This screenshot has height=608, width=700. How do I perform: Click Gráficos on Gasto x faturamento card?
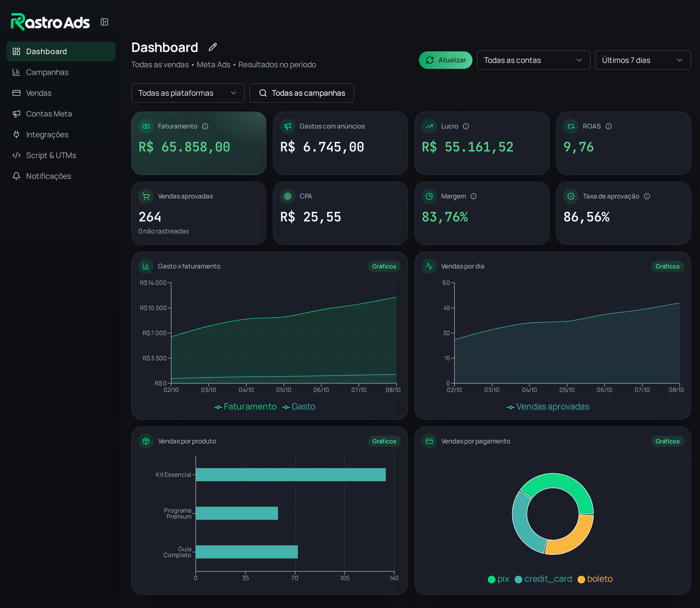pyautogui.click(x=384, y=266)
